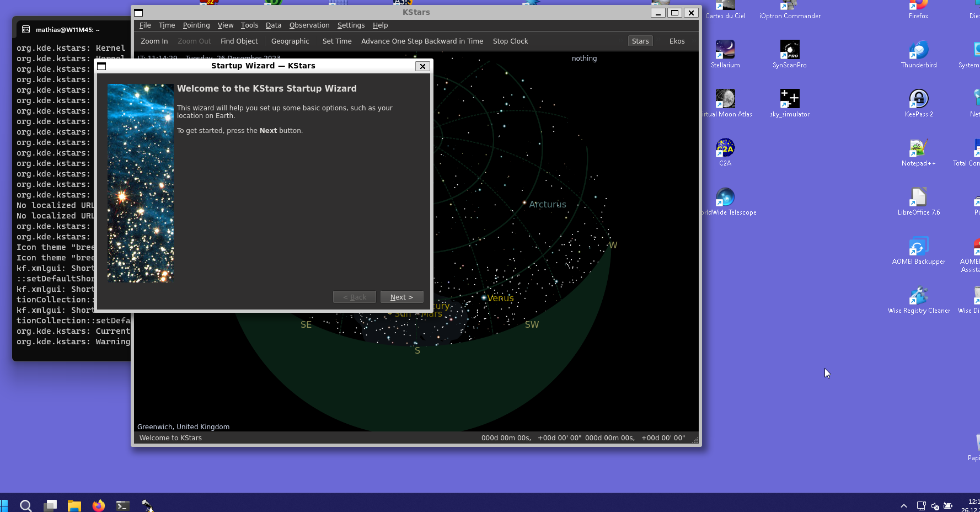
Task: Select the Thunderbird desktop icon
Action: click(919, 54)
